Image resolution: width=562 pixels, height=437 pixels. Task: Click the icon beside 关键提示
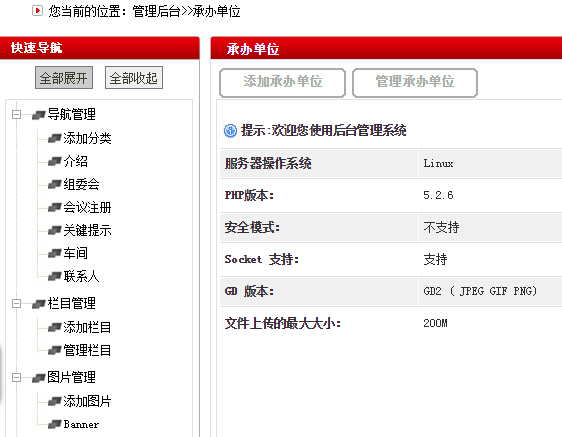pyautogui.click(x=54, y=231)
